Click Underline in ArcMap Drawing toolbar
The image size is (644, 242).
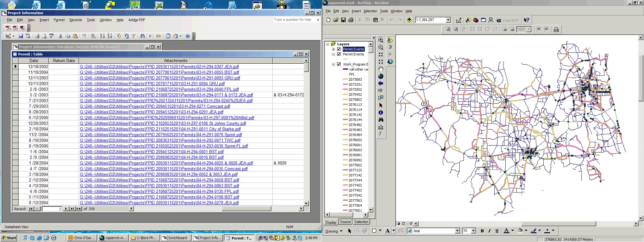[497, 231]
